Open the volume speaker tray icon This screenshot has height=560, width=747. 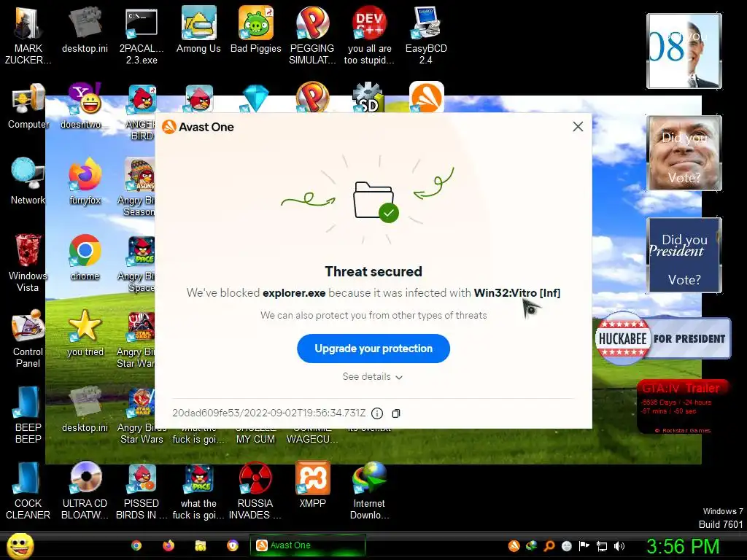pos(619,545)
